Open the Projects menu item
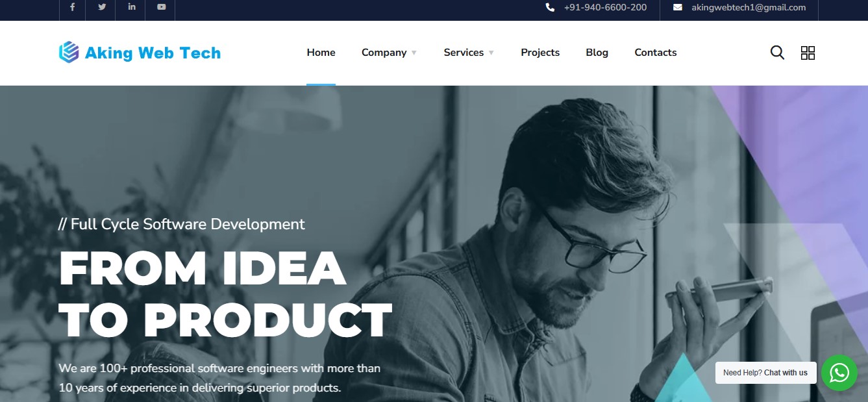This screenshot has width=868, height=402. click(x=540, y=53)
